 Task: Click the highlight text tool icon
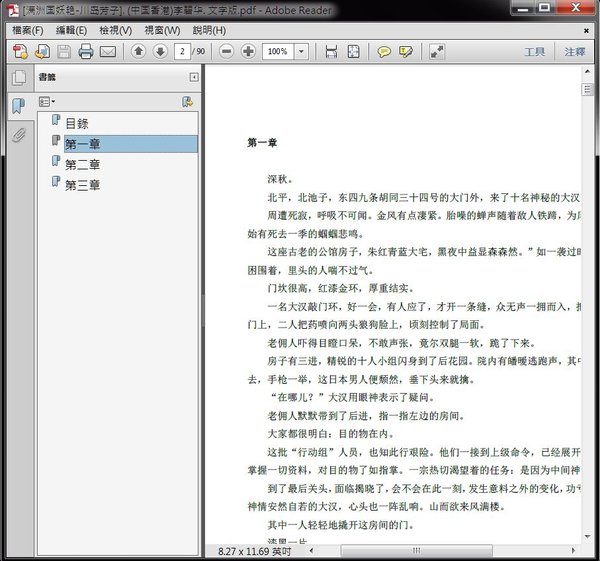click(406, 52)
